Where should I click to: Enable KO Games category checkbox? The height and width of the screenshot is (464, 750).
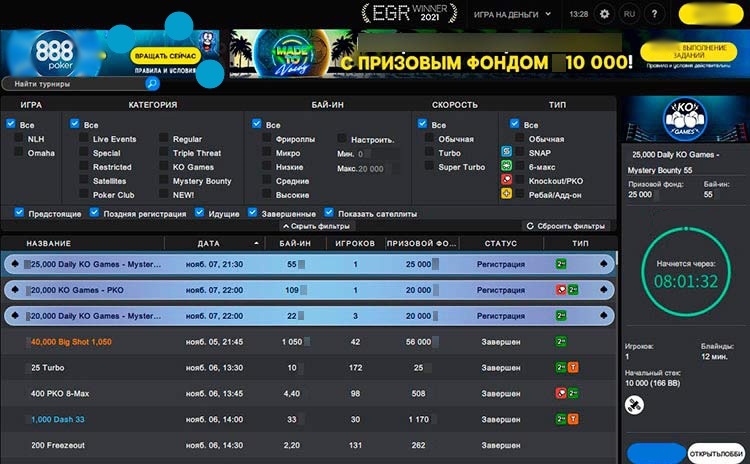tap(164, 166)
